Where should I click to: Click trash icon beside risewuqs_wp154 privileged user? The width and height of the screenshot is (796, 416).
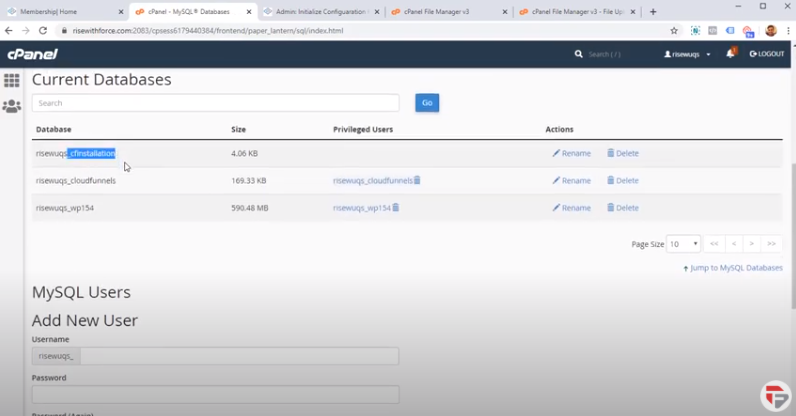coord(396,208)
